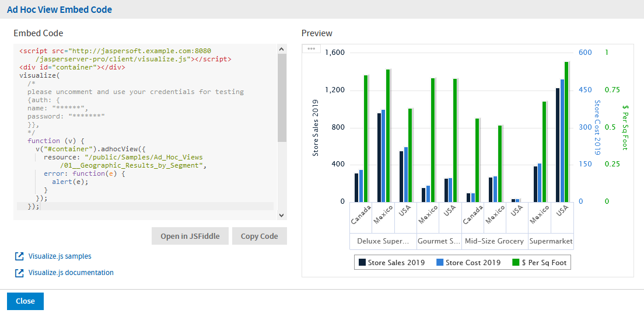Click the Deluxe Super... category label

tap(383, 241)
